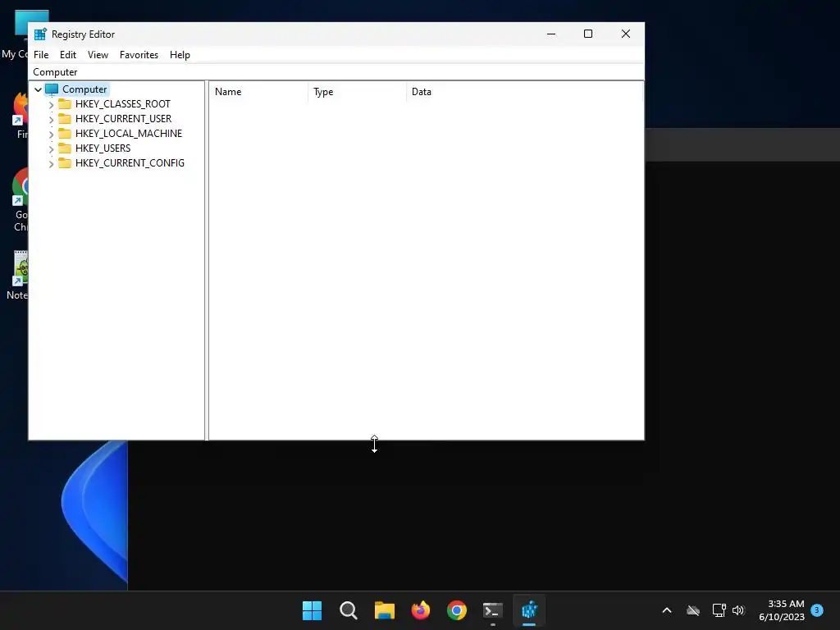Open the volume tray icon

[738, 610]
